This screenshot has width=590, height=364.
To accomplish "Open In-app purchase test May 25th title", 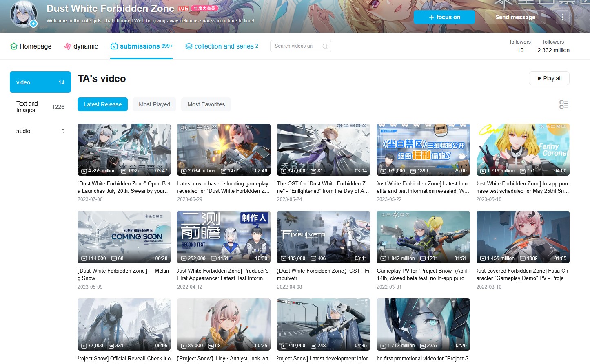I will pos(523,187).
